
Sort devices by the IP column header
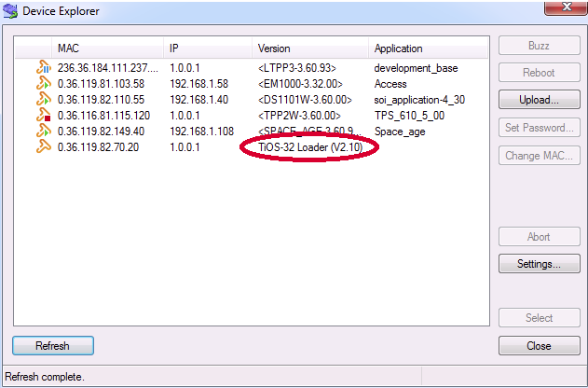174,48
